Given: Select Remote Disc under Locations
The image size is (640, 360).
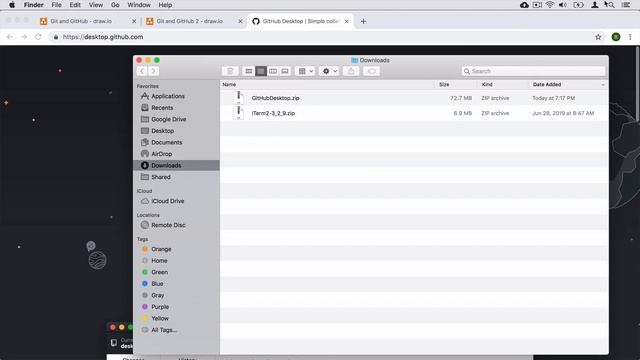Looking at the screenshot, I should (168, 225).
